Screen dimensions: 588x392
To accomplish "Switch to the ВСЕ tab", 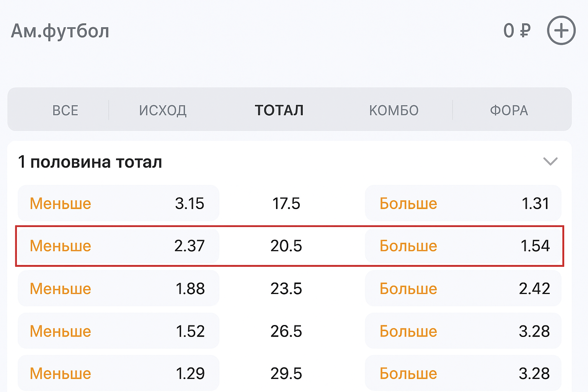I will [65, 110].
